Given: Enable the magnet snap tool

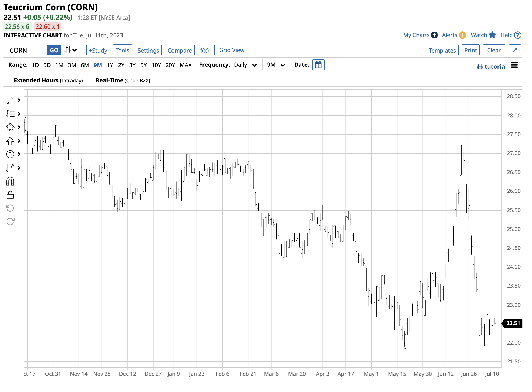Looking at the screenshot, I should [x=10, y=181].
